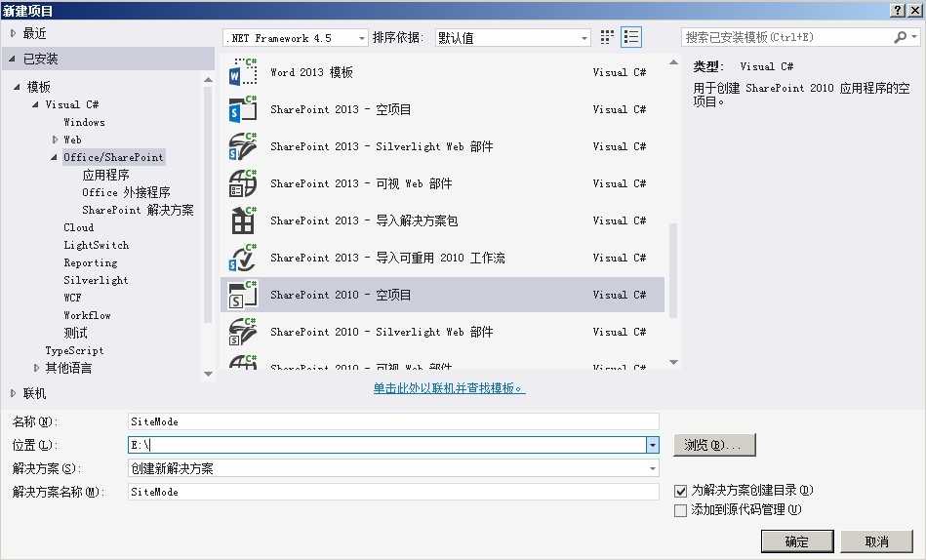
Task: Collapse the Office/SharePoint tree node
Action: [x=54, y=157]
